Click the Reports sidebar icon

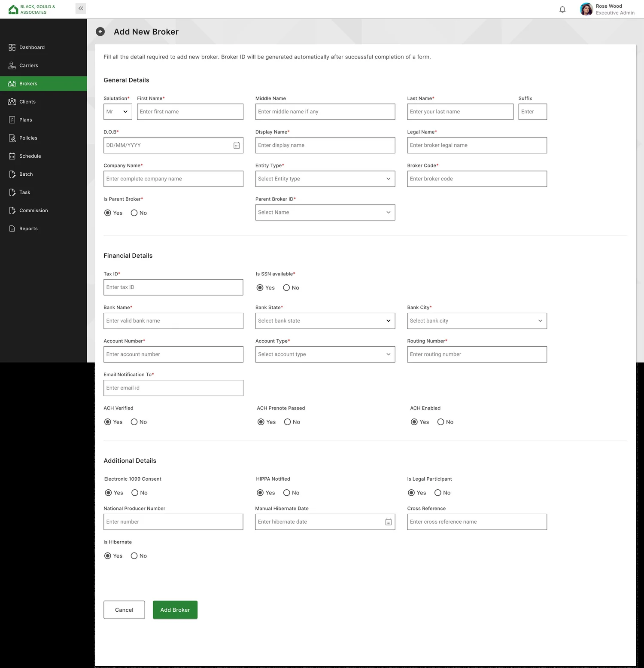pyautogui.click(x=12, y=229)
